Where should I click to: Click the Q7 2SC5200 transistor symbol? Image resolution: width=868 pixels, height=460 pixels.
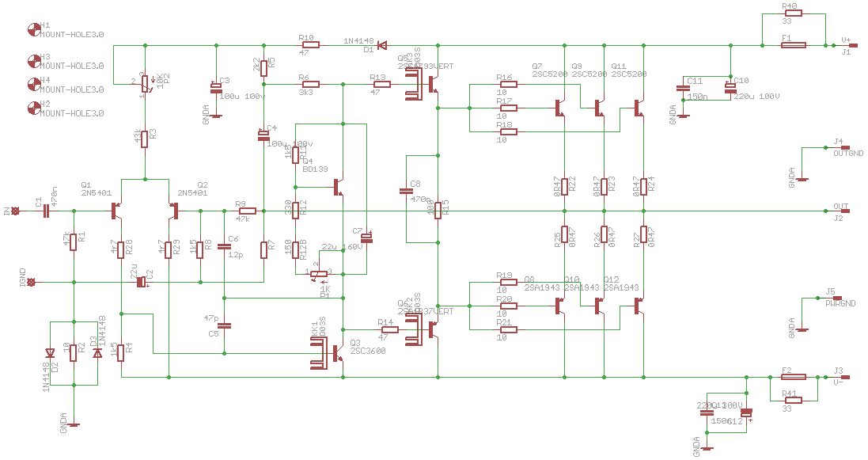point(560,108)
